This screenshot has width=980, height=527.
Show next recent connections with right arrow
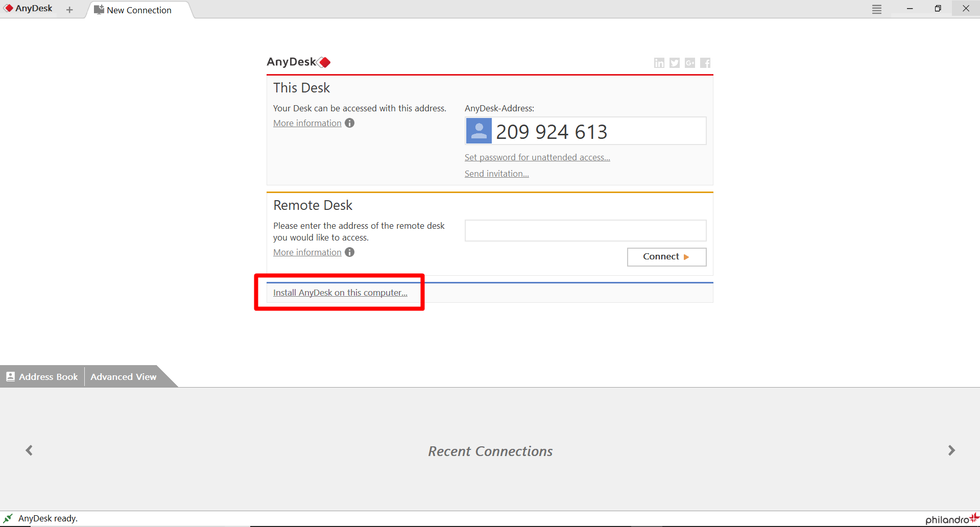click(x=951, y=450)
